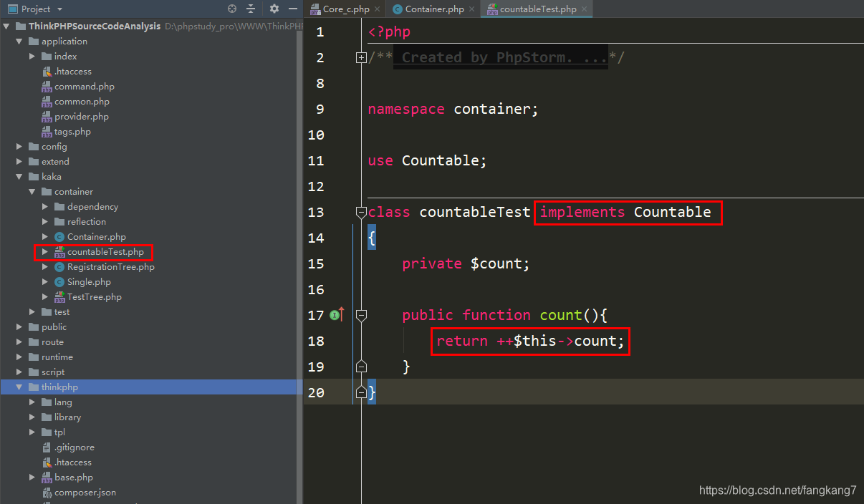Click the Container.php class file icon in tree
The image size is (864, 504).
(59, 237)
